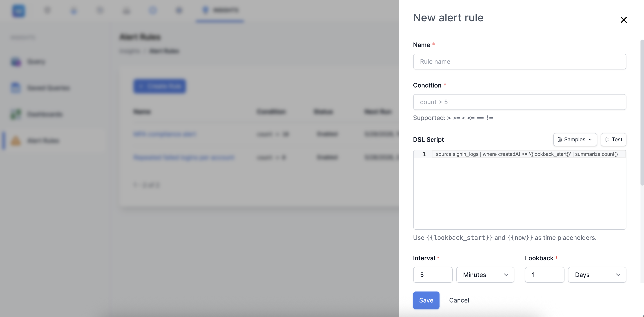Click the blurred Create Rule button

159,86
